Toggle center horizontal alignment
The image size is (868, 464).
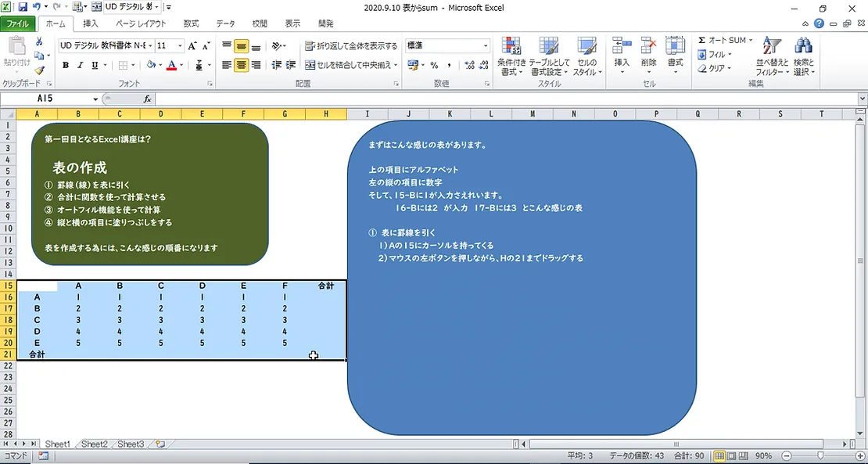[242, 66]
